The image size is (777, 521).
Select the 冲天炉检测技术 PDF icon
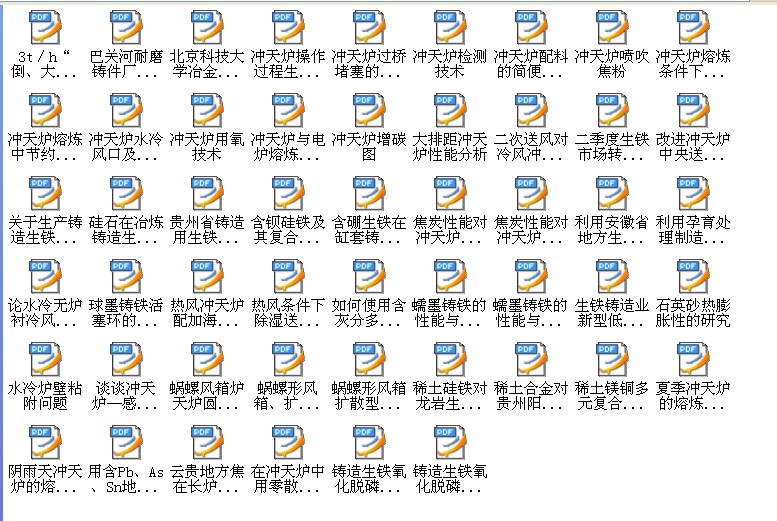(x=450, y=27)
